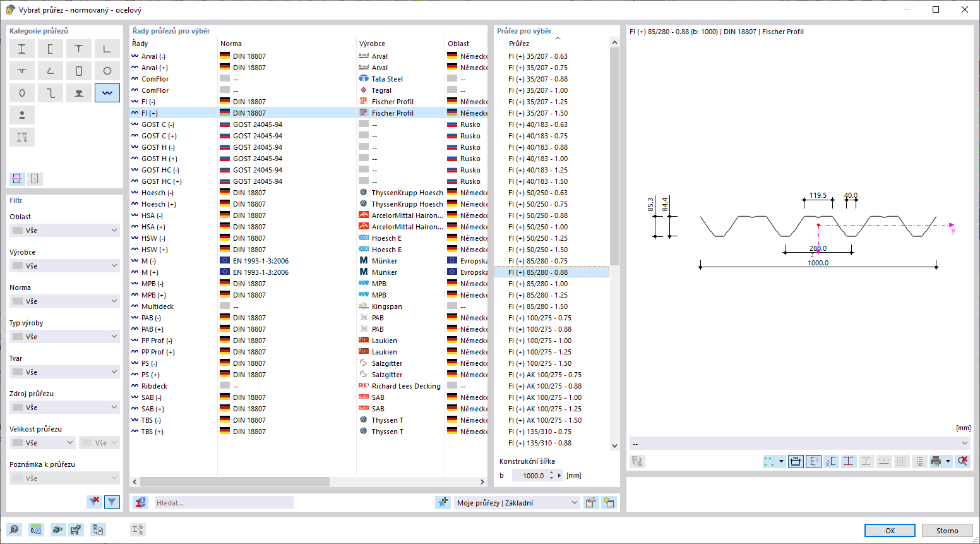Toggle dimensions display in preview
Viewport: 980px width, 544px height.
click(x=796, y=461)
